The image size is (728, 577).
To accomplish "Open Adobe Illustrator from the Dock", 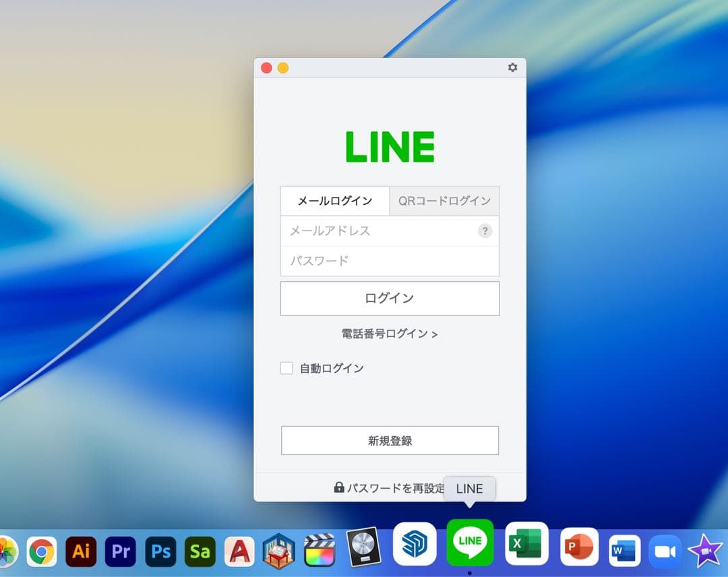I will coord(81,551).
